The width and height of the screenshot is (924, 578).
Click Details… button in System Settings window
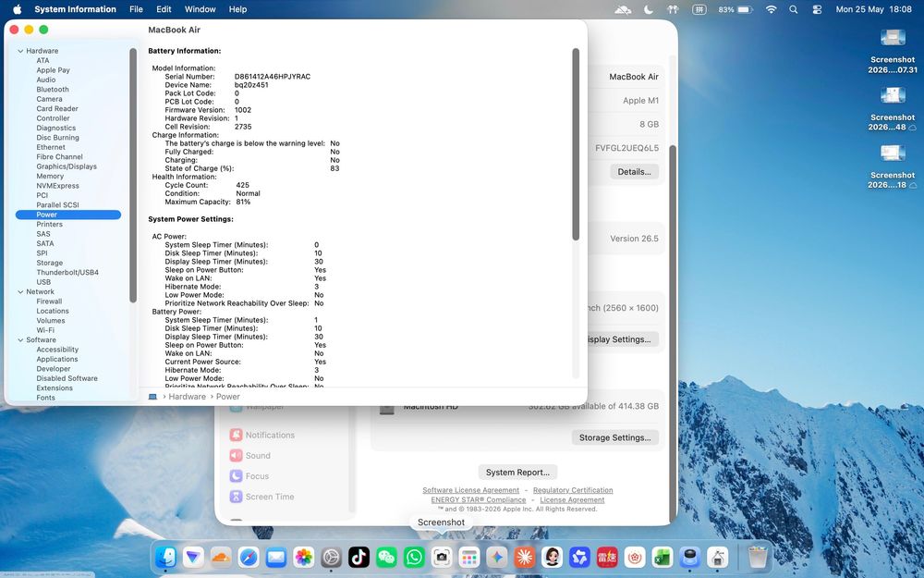[x=634, y=172]
